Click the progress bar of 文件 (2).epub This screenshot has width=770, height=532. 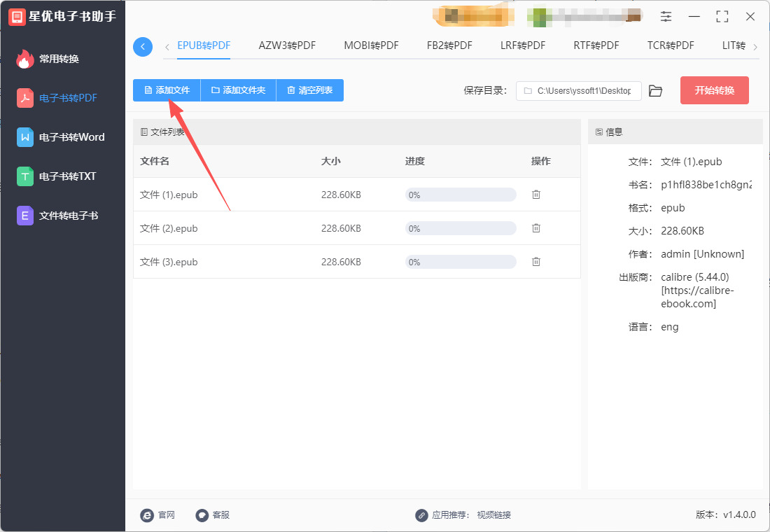(x=461, y=228)
